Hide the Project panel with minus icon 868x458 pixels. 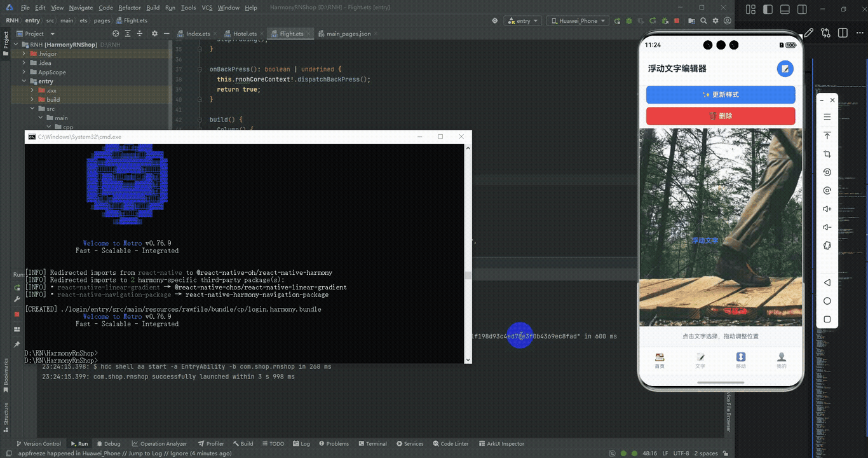pos(166,34)
